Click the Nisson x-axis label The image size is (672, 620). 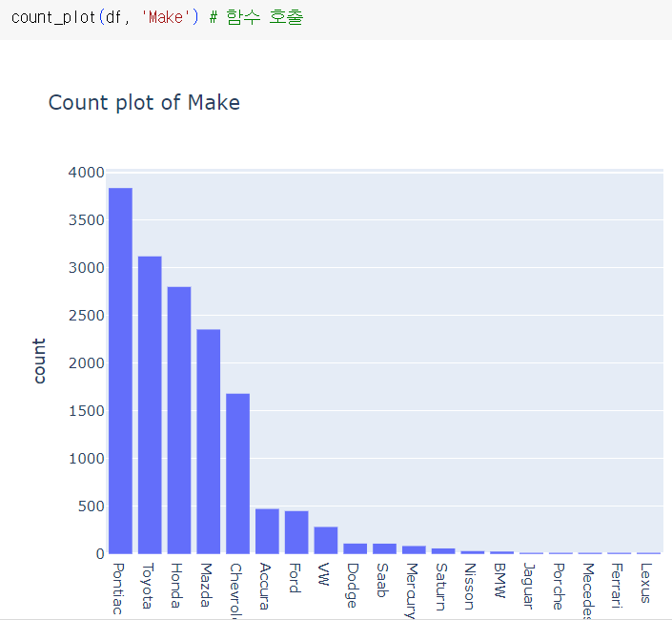(470, 586)
